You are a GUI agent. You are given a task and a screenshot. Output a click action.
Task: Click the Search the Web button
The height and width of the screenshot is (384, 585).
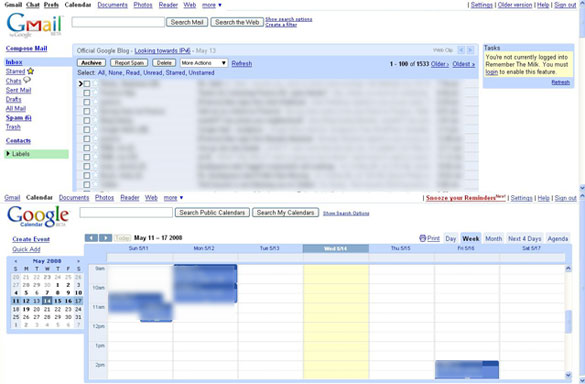coord(237,22)
